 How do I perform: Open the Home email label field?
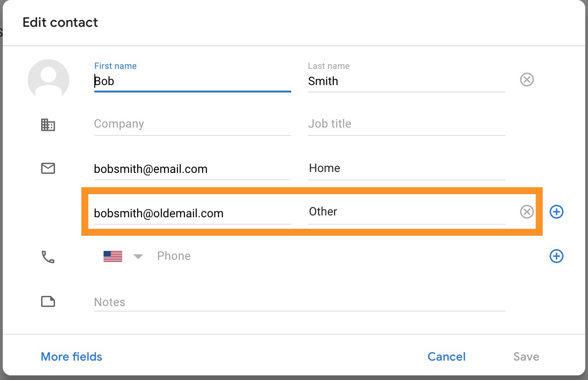pos(406,168)
